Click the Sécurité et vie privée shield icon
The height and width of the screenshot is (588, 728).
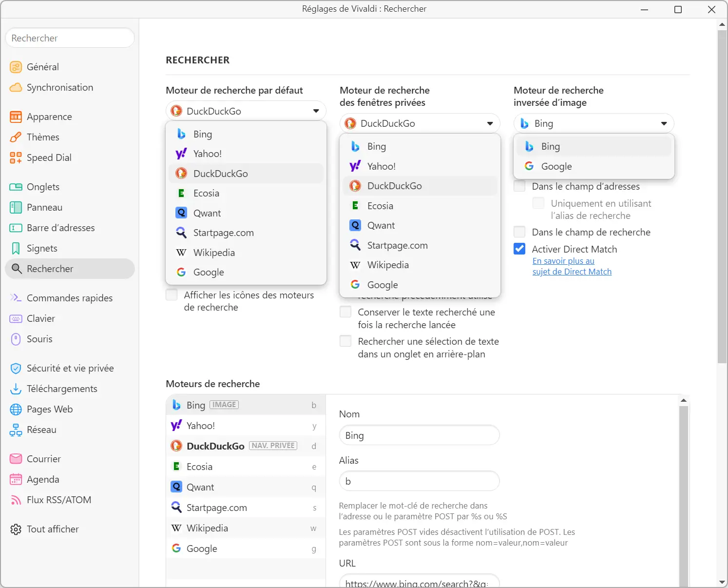coord(16,368)
